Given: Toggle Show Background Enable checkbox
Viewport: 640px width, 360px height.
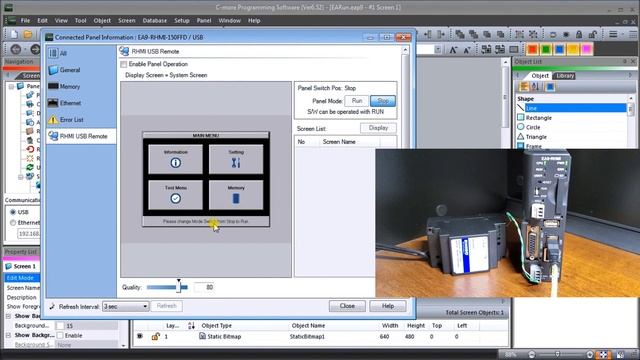Looking at the screenshot, I should [60, 335].
